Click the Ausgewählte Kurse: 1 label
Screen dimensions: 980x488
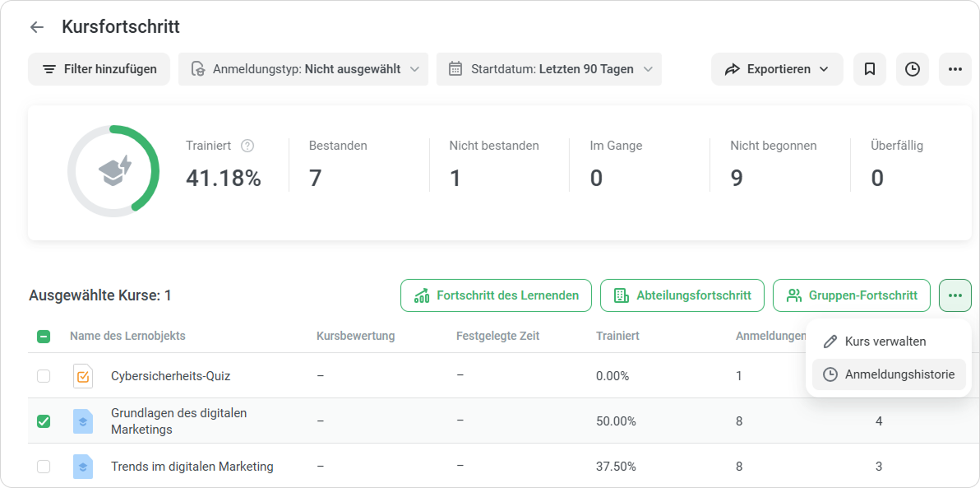pyautogui.click(x=100, y=295)
